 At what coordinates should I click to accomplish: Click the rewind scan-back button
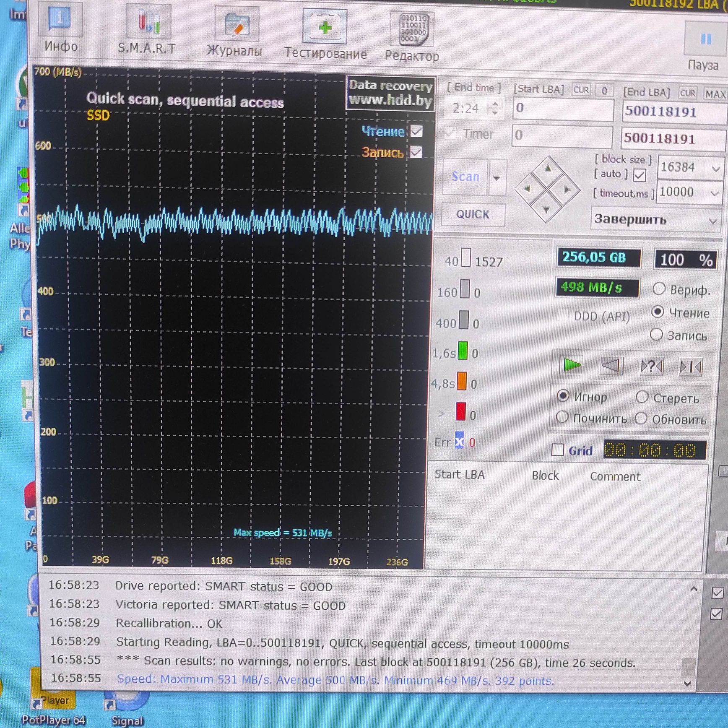[611, 366]
